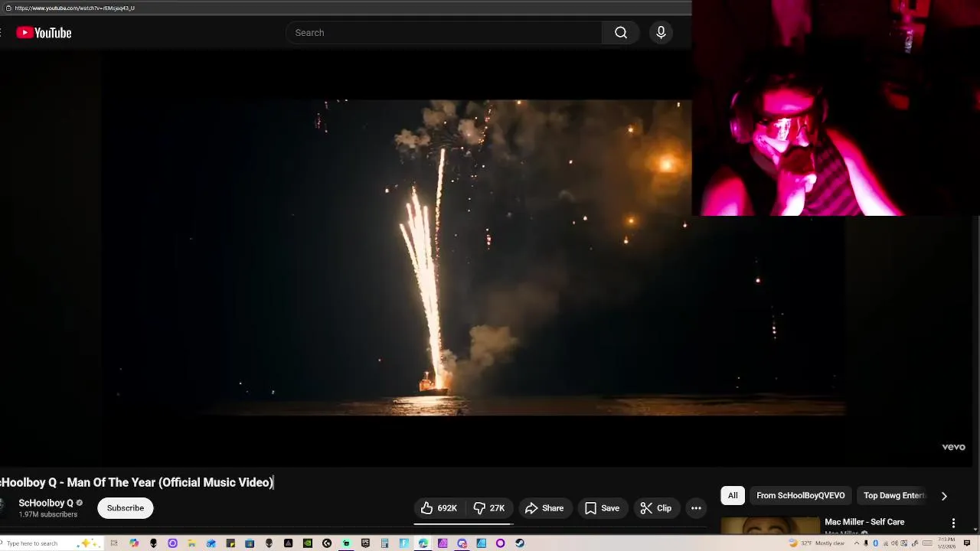The width and height of the screenshot is (980, 551).
Task: Click the Bluetooth tray icon
Action: pos(875,543)
